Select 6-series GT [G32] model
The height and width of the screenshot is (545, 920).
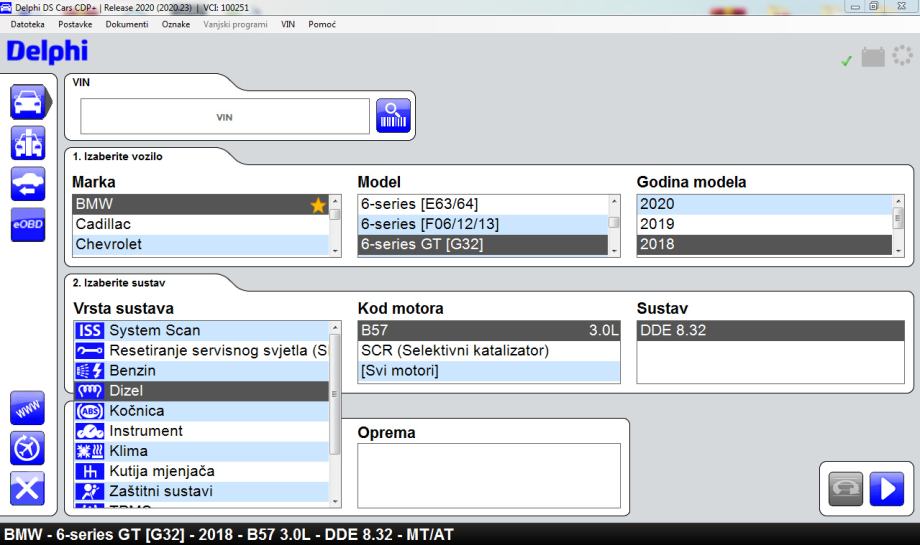point(483,244)
